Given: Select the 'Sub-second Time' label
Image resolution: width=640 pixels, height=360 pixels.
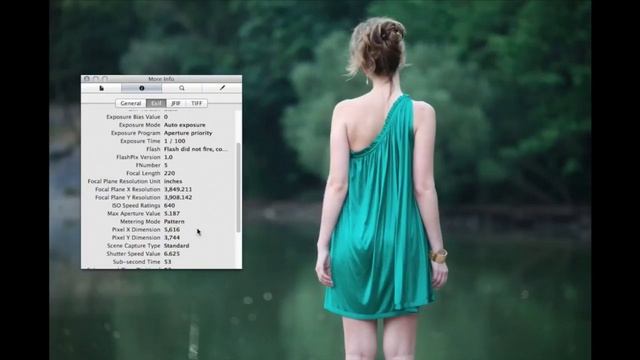Looking at the screenshot, I should [x=136, y=262].
